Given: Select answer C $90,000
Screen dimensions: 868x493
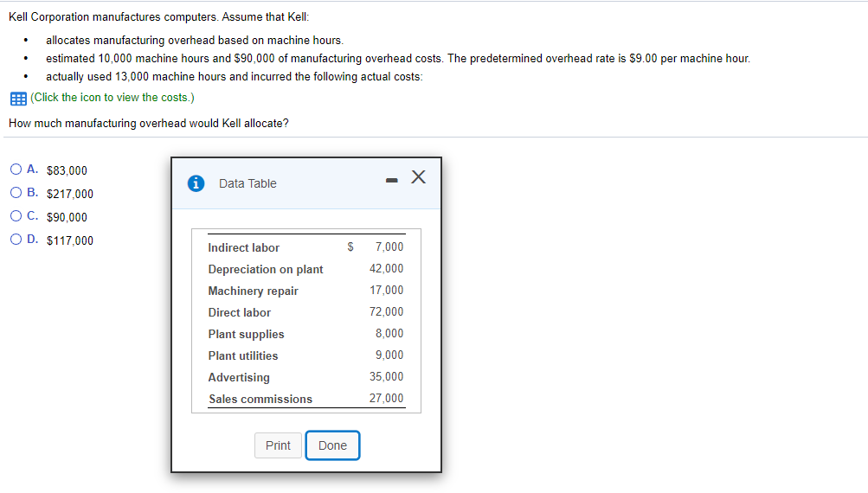Looking at the screenshot, I should pos(16,215).
